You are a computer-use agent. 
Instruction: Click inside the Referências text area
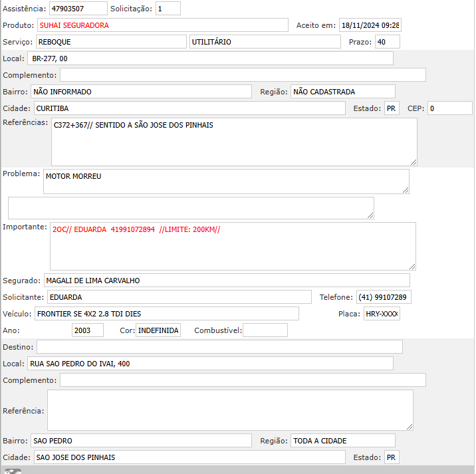point(233,142)
